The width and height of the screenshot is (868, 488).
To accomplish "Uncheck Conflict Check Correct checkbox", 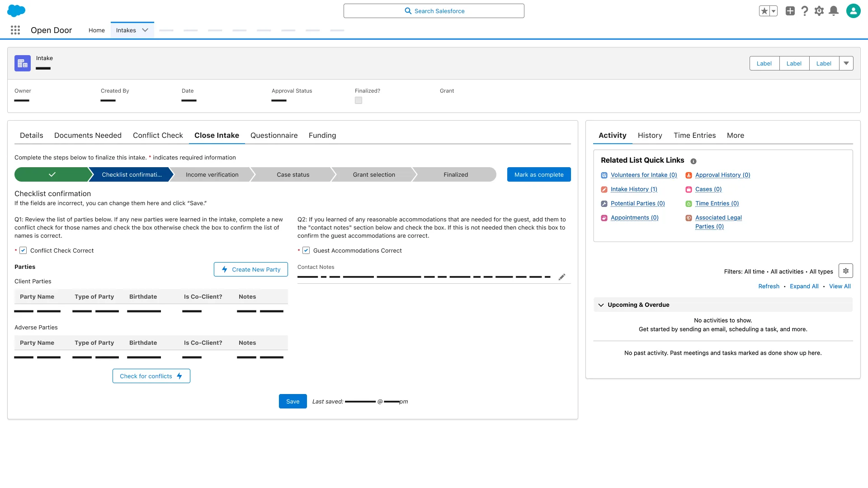I will point(23,250).
